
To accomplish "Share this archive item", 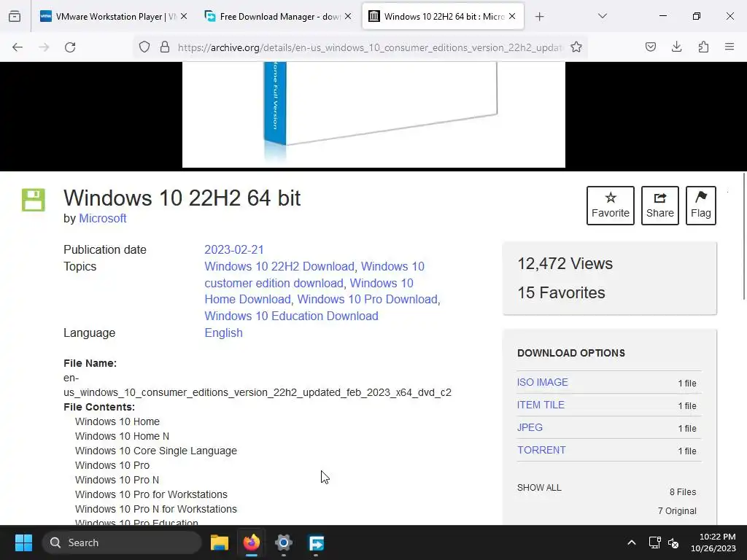I will tap(659, 205).
